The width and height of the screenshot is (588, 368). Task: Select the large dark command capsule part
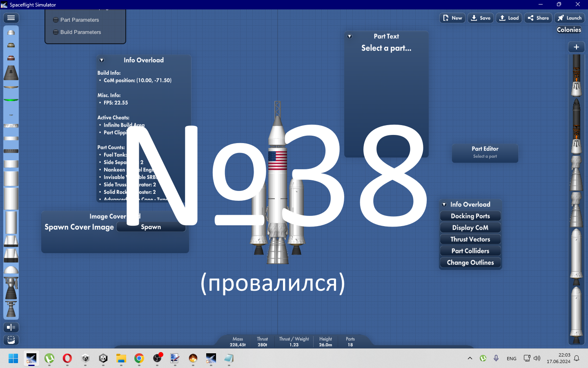coord(11,73)
